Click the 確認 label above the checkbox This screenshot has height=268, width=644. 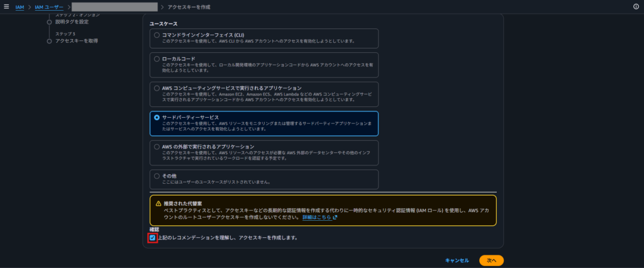[155, 230]
